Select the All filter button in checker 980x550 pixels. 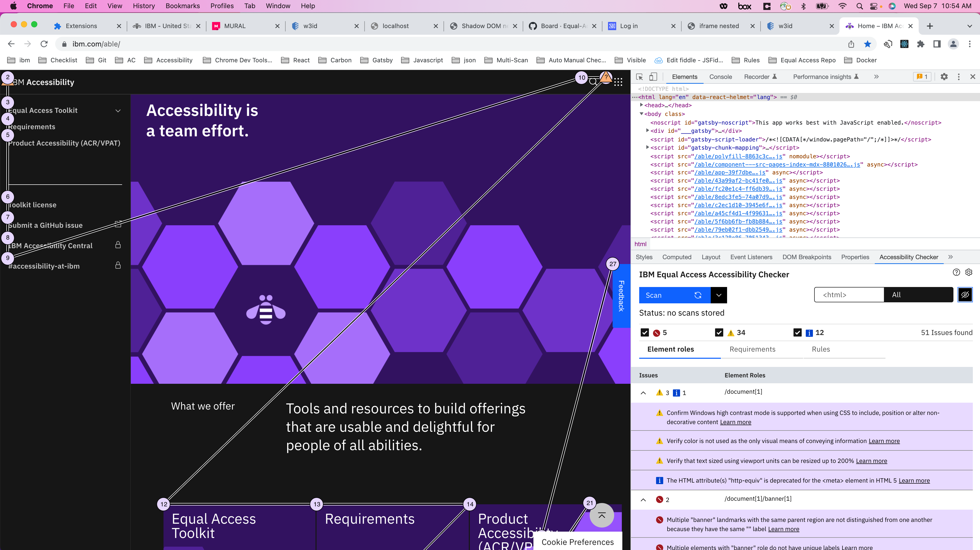tap(919, 295)
